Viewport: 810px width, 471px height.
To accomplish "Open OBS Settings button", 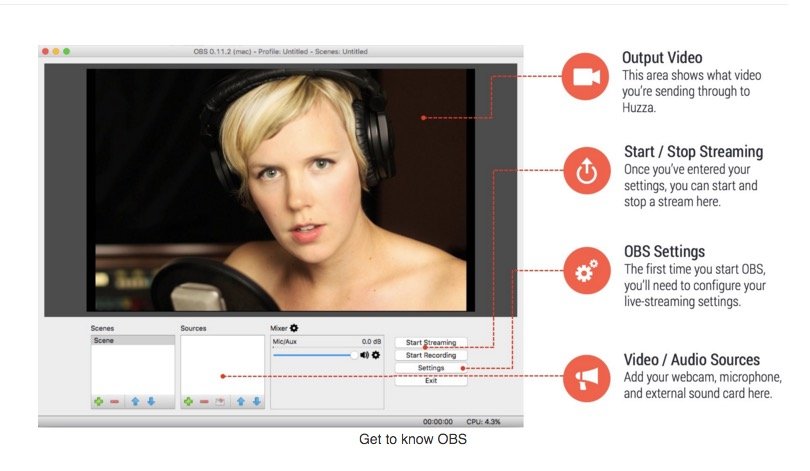I will tap(430, 368).
